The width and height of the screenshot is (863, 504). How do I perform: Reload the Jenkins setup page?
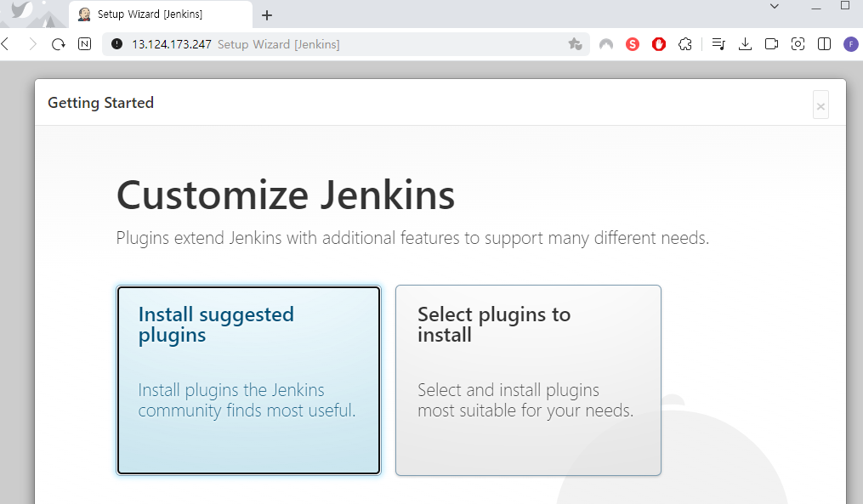[59, 44]
